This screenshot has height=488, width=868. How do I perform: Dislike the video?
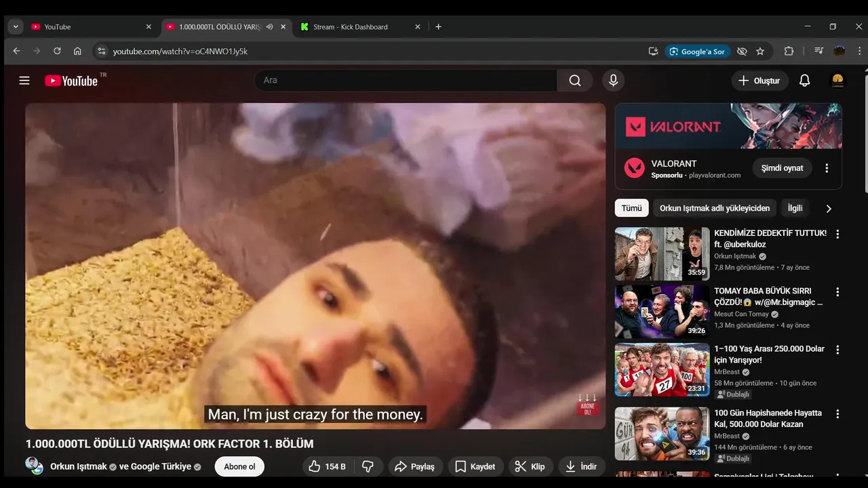(x=368, y=466)
